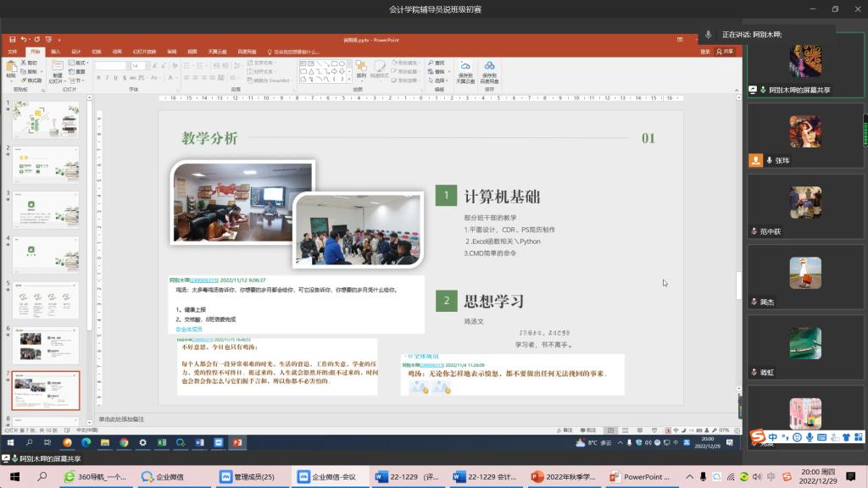Click the Undo arrow icon
Image resolution: width=868 pixels, height=488 pixels.
pos(24,39)
